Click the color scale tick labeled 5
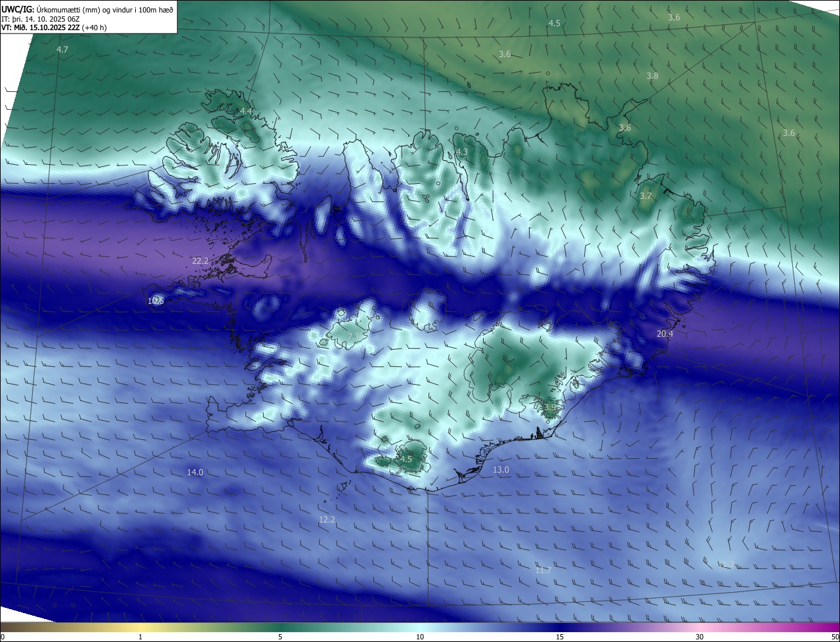Viewport: 840px width, 642px height. [280, 637]
